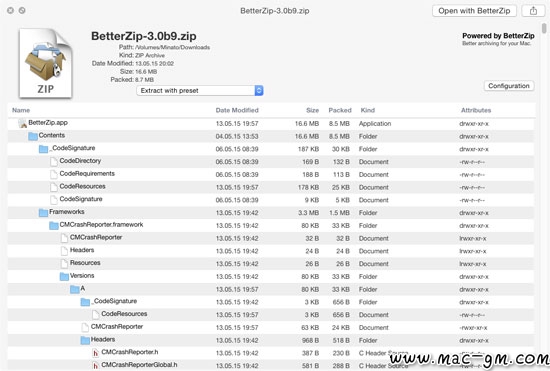Select the BetterZip.app application icon

pyautogui.click(x=23, y=123)
